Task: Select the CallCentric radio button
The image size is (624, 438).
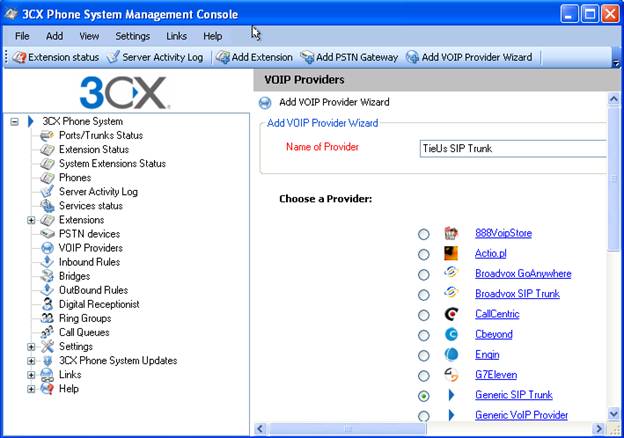Action: pos(423,315)
